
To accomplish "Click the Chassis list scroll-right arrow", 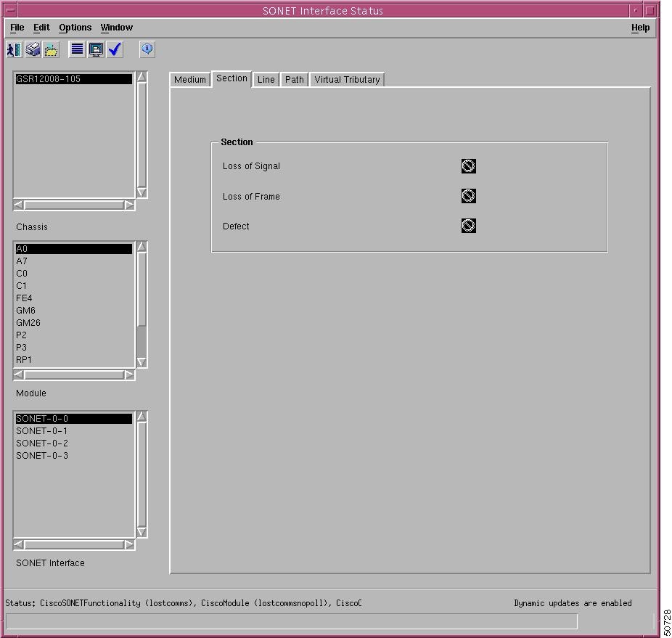I will (x=129, y=205).
